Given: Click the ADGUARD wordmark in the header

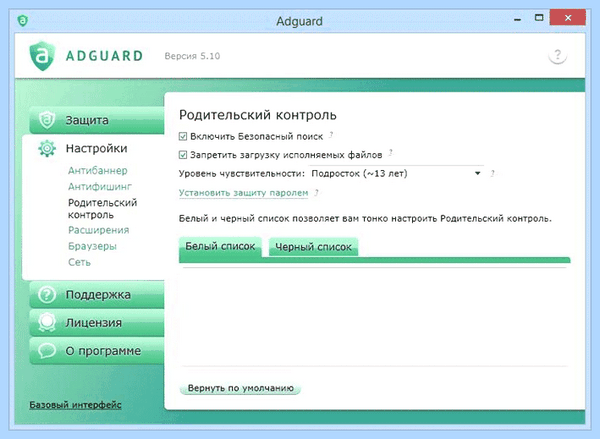Looking at the screenshot, I should (104, 56).
